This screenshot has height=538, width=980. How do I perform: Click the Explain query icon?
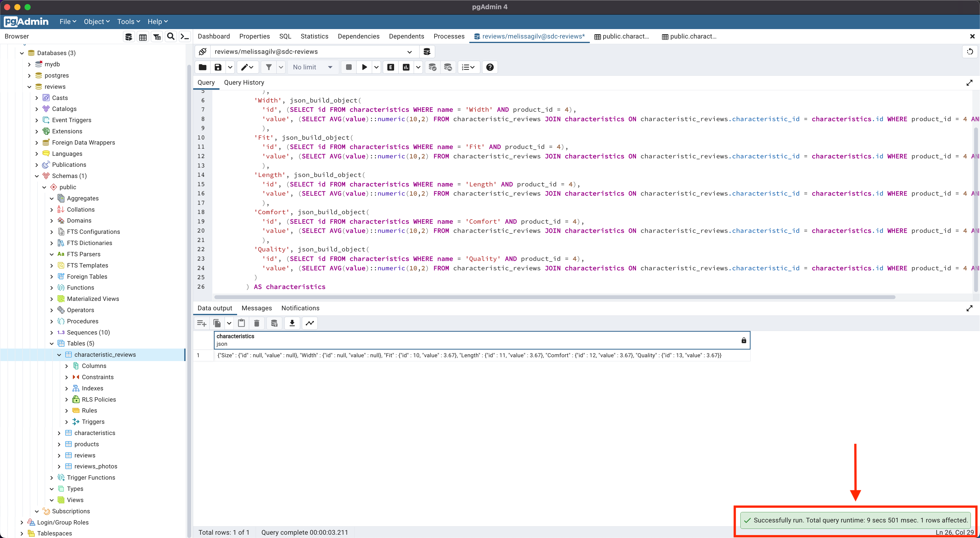coord(390,67)
